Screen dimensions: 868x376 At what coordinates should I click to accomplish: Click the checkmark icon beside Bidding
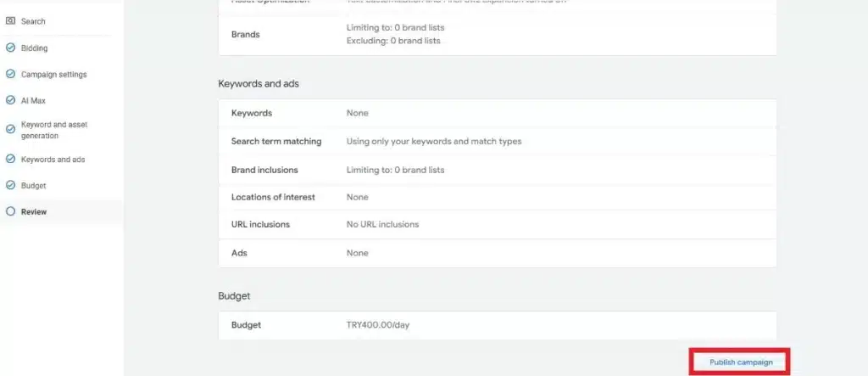point(10,48)
